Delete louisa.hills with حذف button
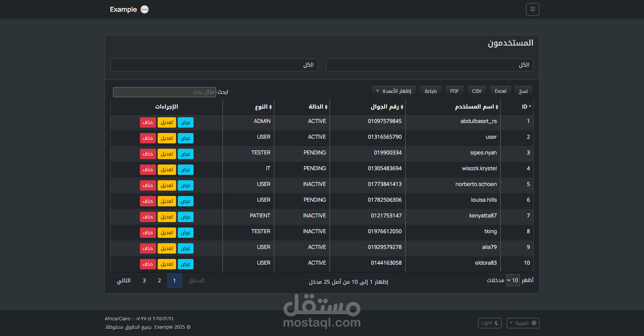 tap(148, 201)
